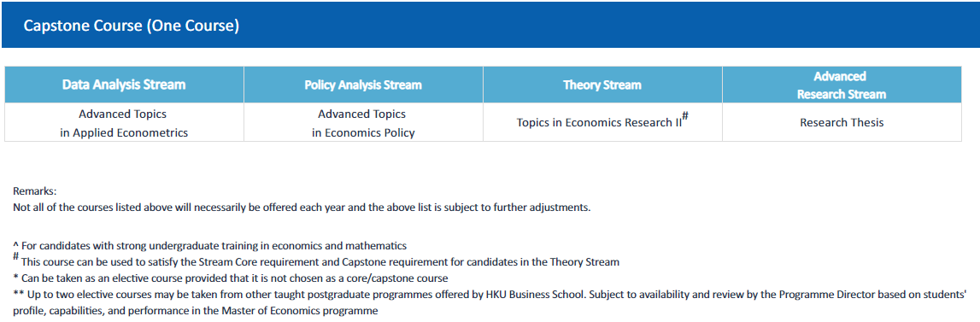Select the Advanced Research Stream column header
The image size is (980, 322).
click(x=842, y=85)
